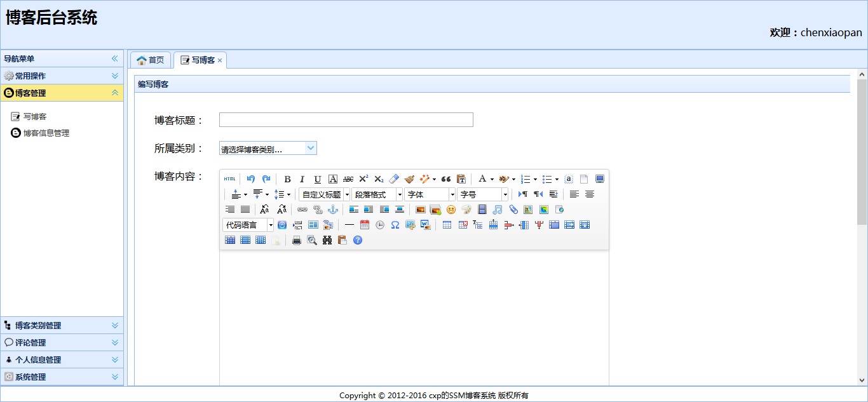
Task: Undo the last edit in the editor
Action: 250,178
